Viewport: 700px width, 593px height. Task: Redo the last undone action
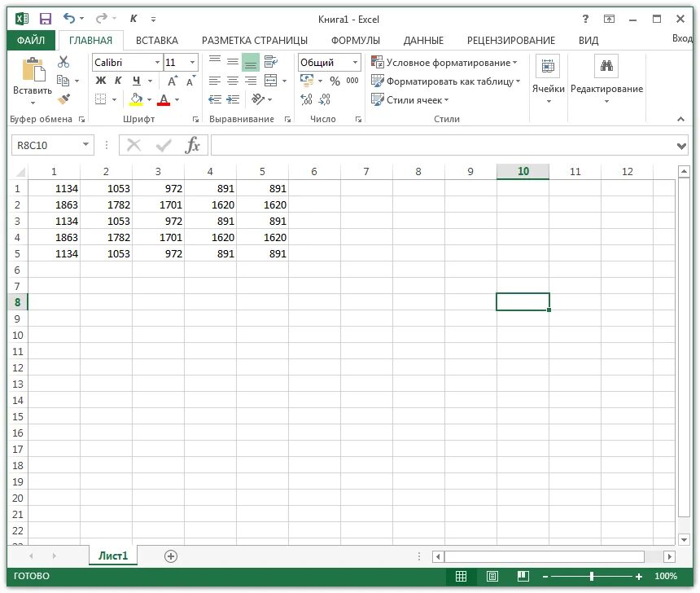click(102, 18)
